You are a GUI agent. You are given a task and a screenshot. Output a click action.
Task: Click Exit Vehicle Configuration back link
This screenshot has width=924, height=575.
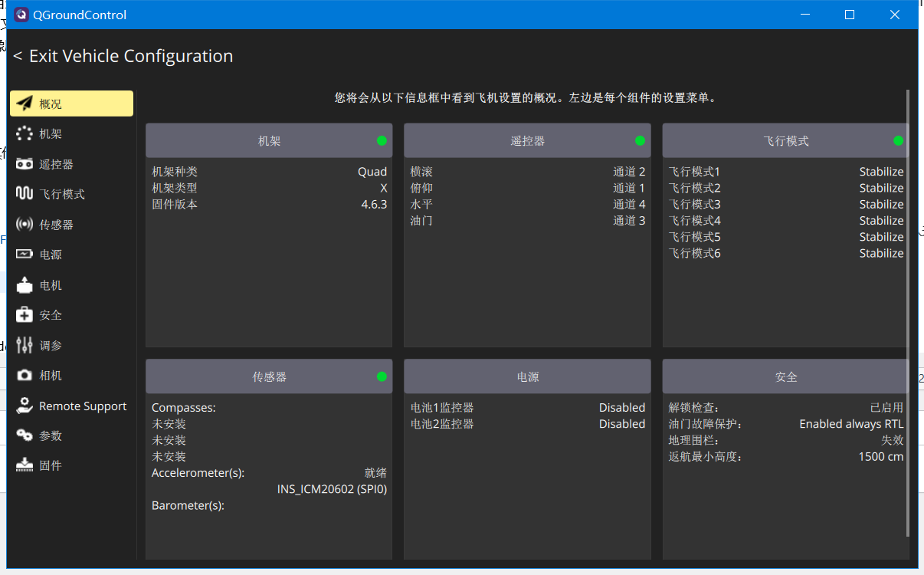point(123,56)
